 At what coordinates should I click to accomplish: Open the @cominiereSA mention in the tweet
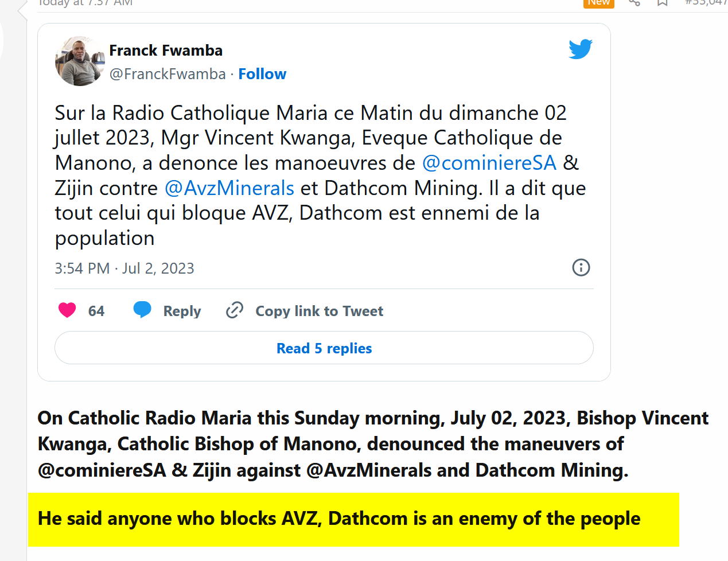tap(489, 163)
